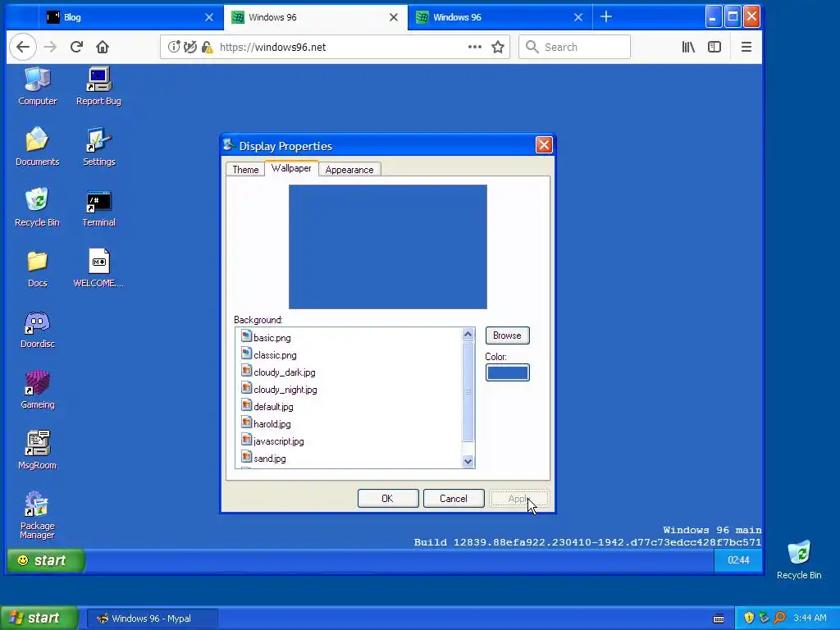Open the Windows 96 start menu
The height and width of the screenshot is (630, 840).
[x=45, y=560]
